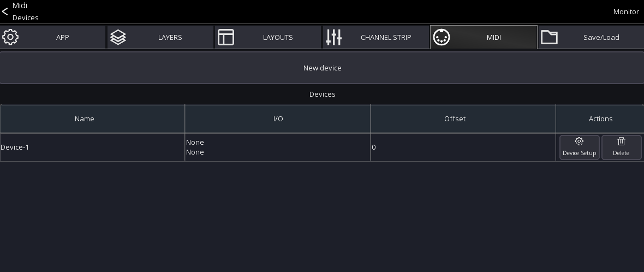Click the Offset column header
Viewport: 644px width, 272px height.
coord(455,119)
